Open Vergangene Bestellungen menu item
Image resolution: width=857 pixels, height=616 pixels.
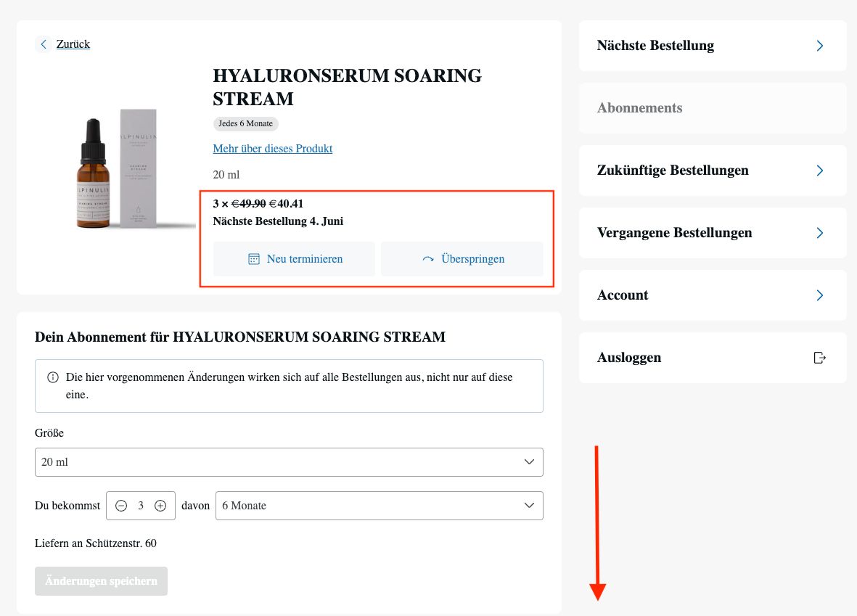coord(674,233)
